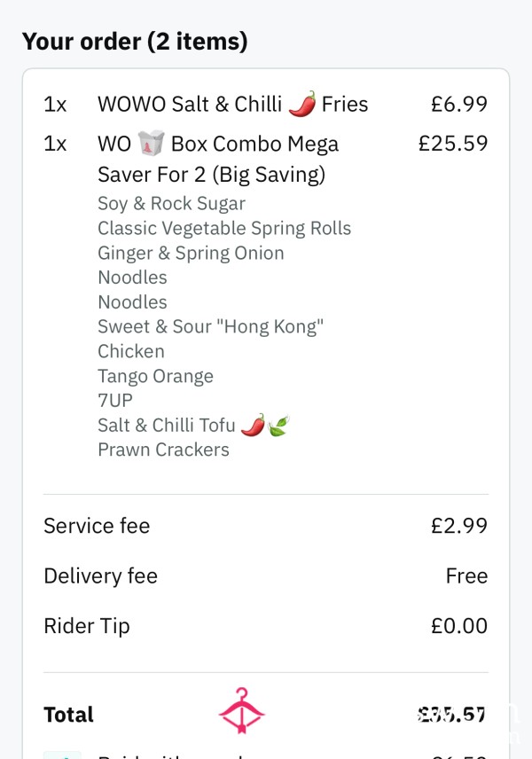Click the pink hanger watermark icon
Image resolution: width=532 pixels, height=759 pixels.
[x=241, y=710]
